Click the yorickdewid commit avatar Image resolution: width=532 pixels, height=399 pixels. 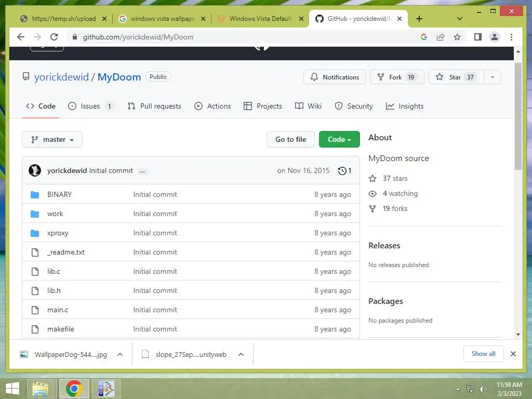[x=35, y=170]
